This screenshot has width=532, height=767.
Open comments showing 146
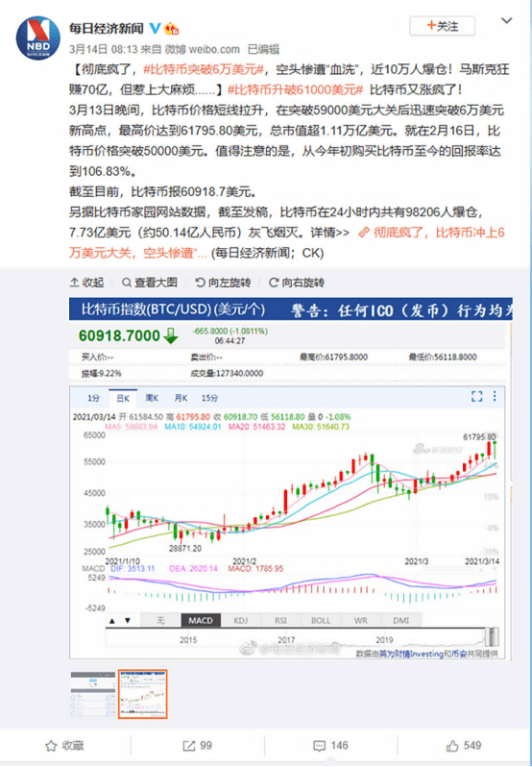point(330,746)
